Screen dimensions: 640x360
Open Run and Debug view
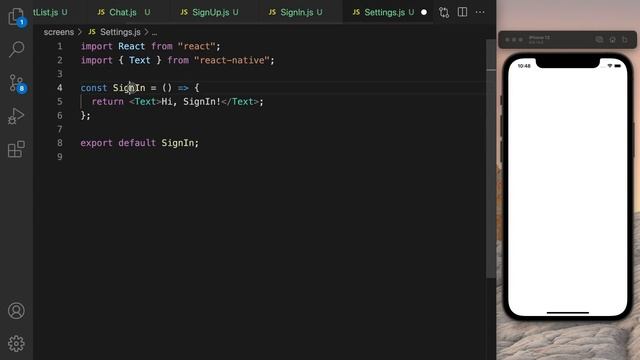(x=16, y=116)
